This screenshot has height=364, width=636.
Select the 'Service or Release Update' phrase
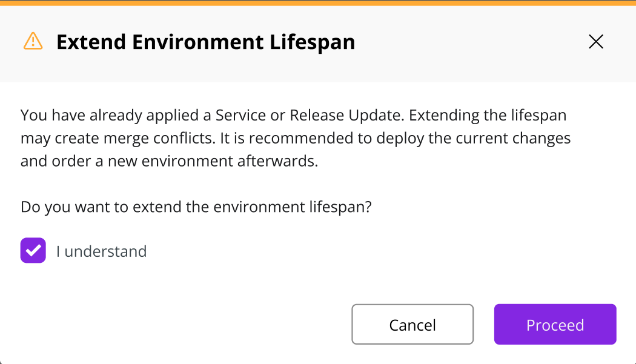pos(310,116)
